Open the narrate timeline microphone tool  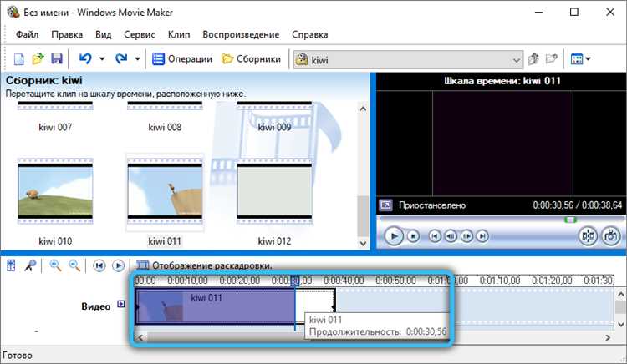click(30, 265)
